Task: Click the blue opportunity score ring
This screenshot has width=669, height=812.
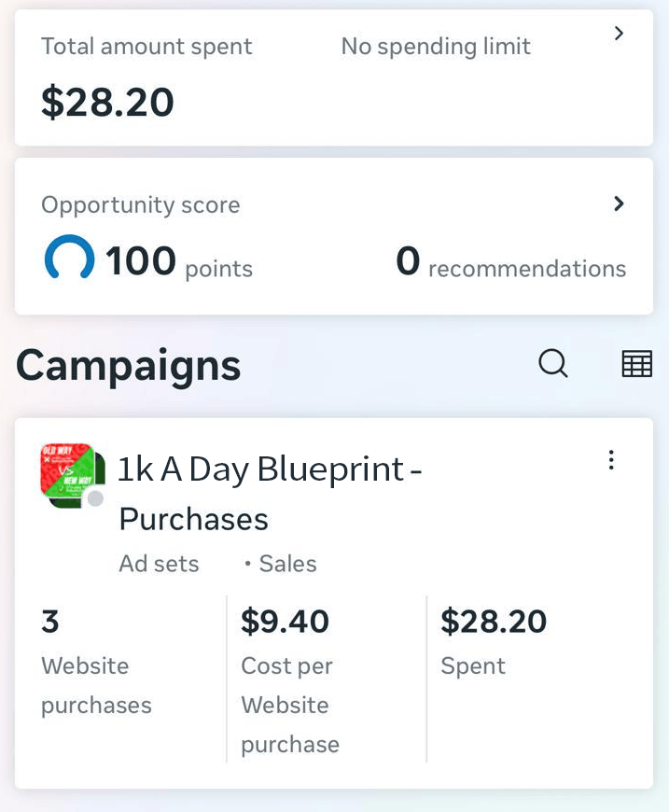Action: pos(69,259)
